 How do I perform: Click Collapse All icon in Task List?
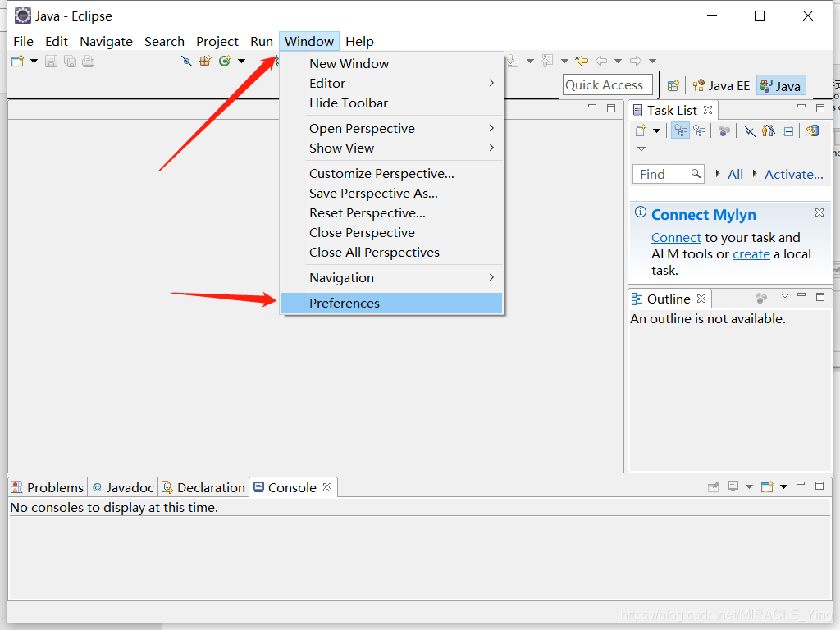coord(788,130)
